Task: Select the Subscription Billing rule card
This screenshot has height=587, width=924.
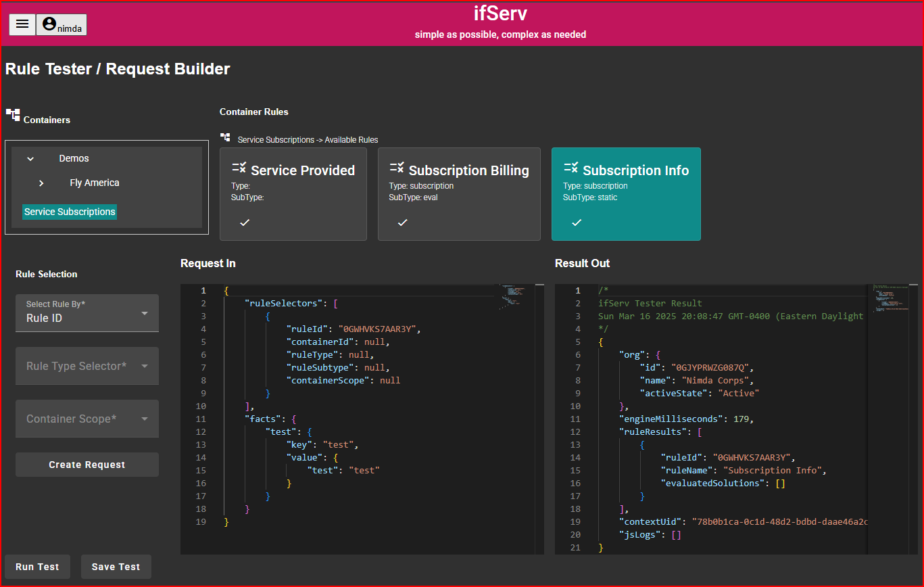Action: 459,194
